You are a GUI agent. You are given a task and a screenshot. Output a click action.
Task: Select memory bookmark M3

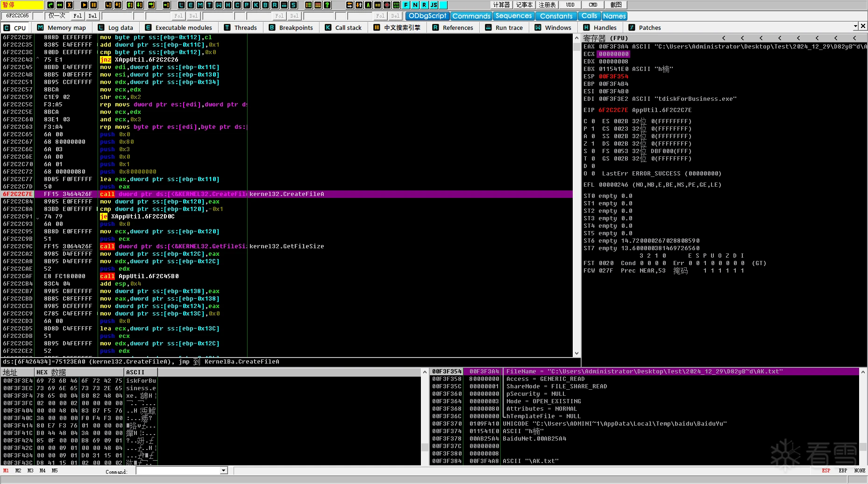click(30, 470)
